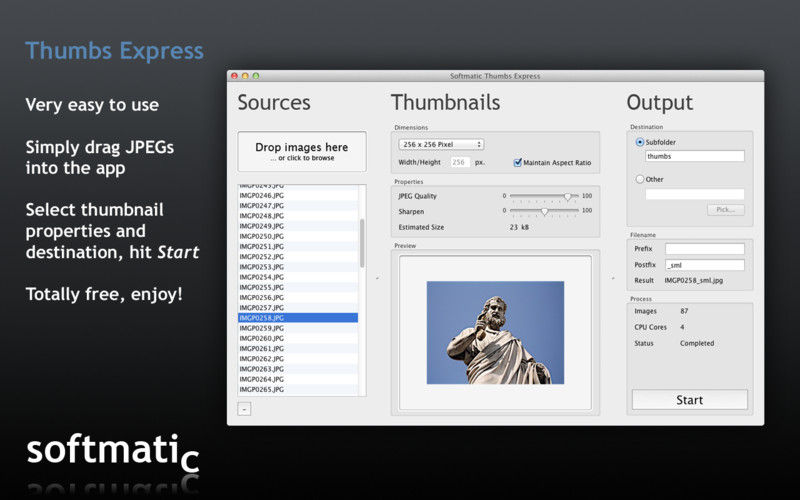Select IMGP0255.JPG in the list
Image resolution: width=800 pixels, height=500 pixels.
[298, 287]
